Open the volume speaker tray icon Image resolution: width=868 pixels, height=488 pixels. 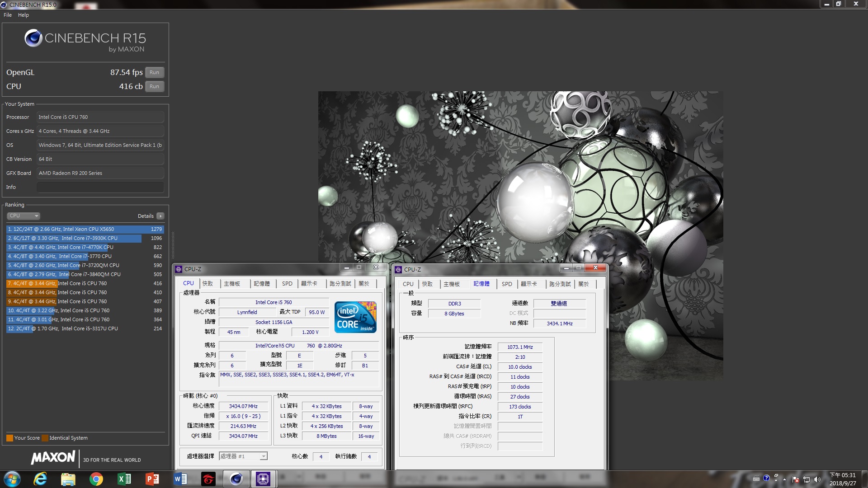(x=817, y=479)
